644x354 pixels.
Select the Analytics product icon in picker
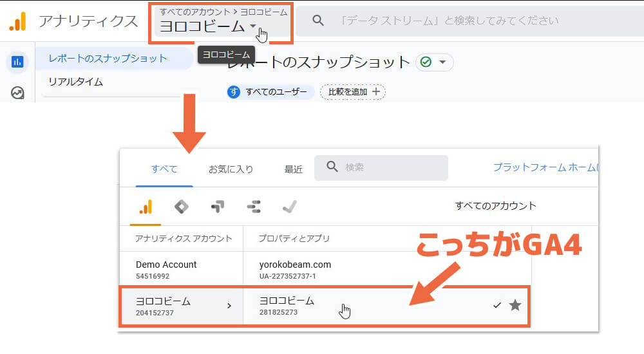click(146, 207)
